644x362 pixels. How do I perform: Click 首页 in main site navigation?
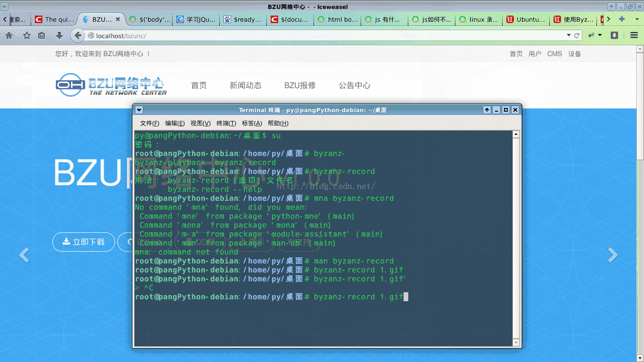click(x=199, y=85)
